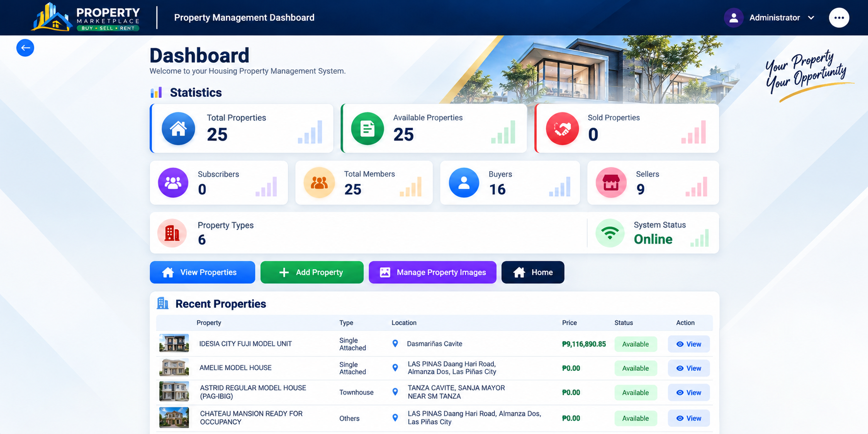Click the Subscribers group icon

tap(173, 183)
